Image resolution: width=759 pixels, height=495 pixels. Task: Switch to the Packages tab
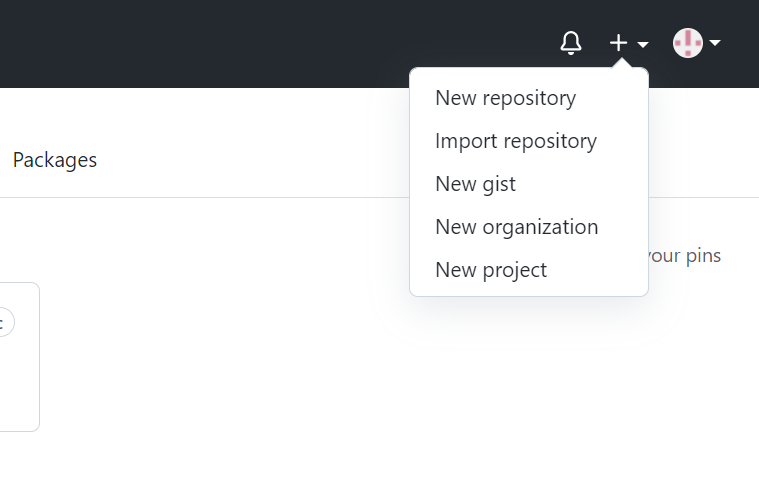tap(55, 160)
